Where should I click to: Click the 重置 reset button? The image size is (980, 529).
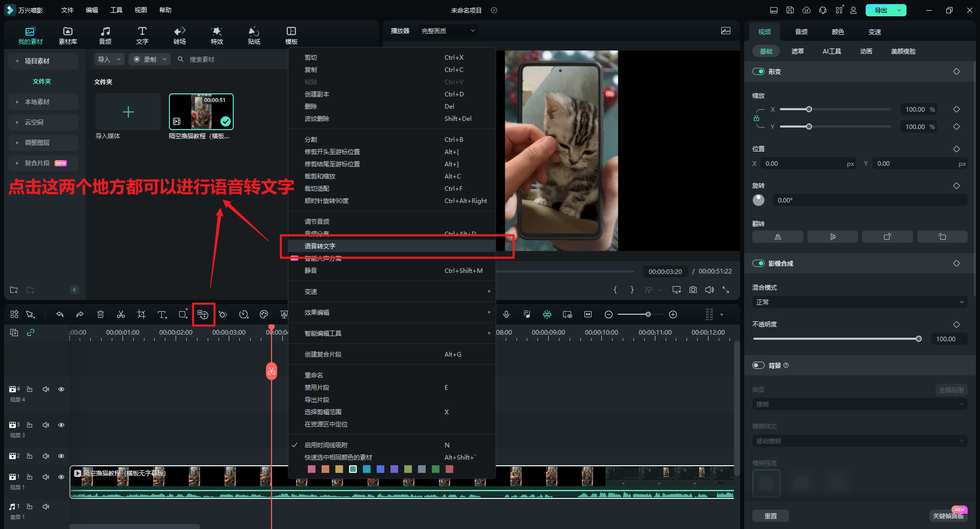click(771, 515)
